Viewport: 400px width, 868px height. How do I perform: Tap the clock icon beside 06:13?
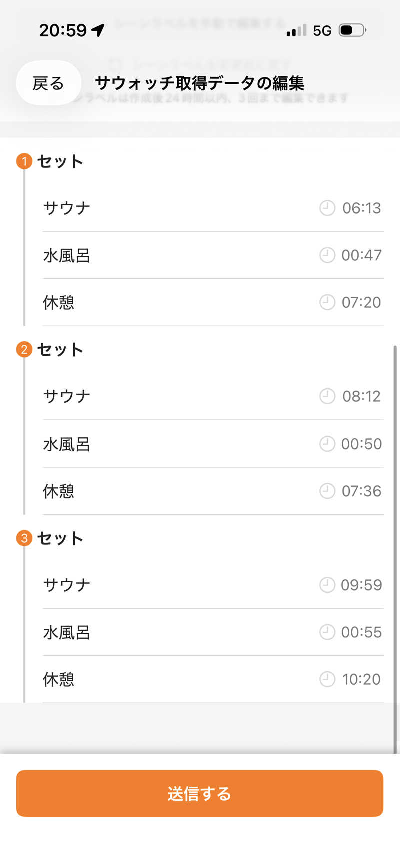327,208
